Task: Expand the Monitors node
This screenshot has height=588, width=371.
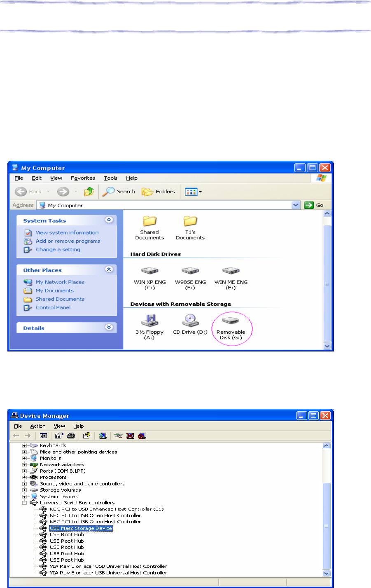Action: click(x=24, y=458)
